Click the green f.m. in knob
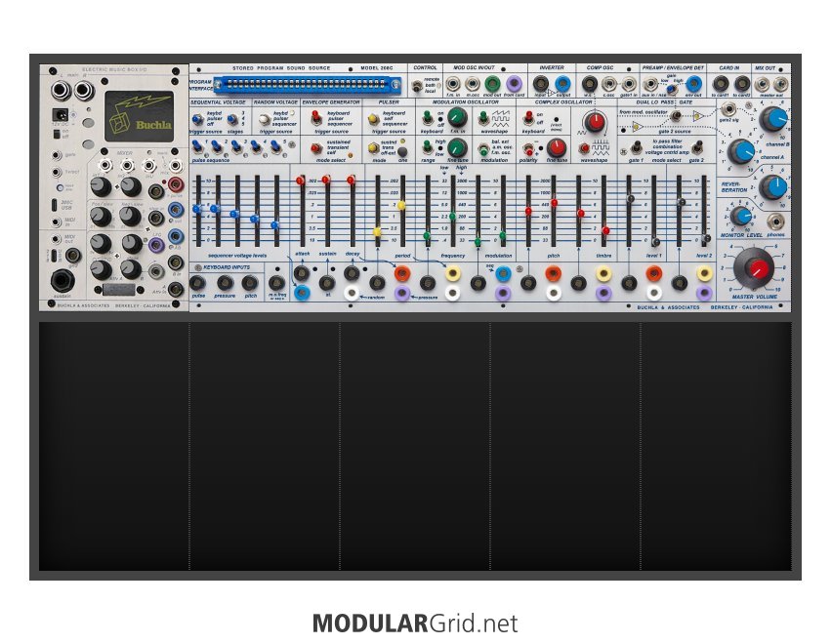Viewport: 831px width, 644px height. click(457, 117)
